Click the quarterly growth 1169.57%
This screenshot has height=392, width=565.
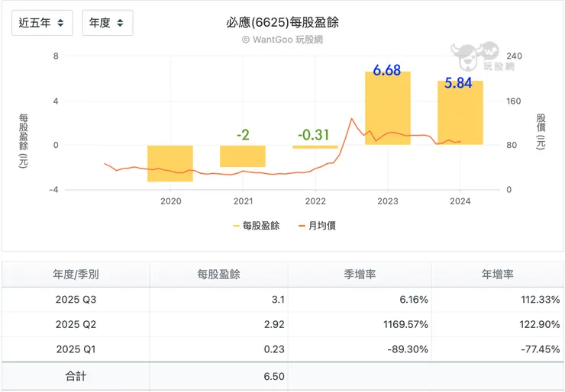coord(405,324)
